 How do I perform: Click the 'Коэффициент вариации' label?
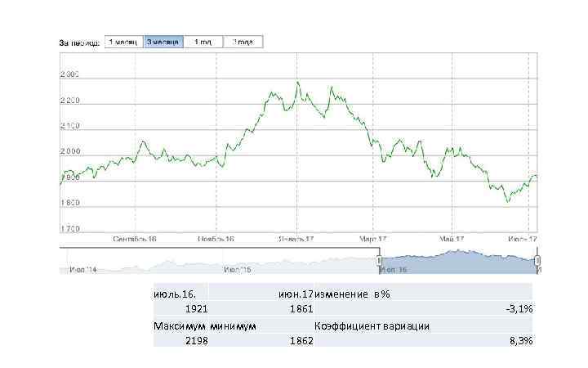point(372,326)
